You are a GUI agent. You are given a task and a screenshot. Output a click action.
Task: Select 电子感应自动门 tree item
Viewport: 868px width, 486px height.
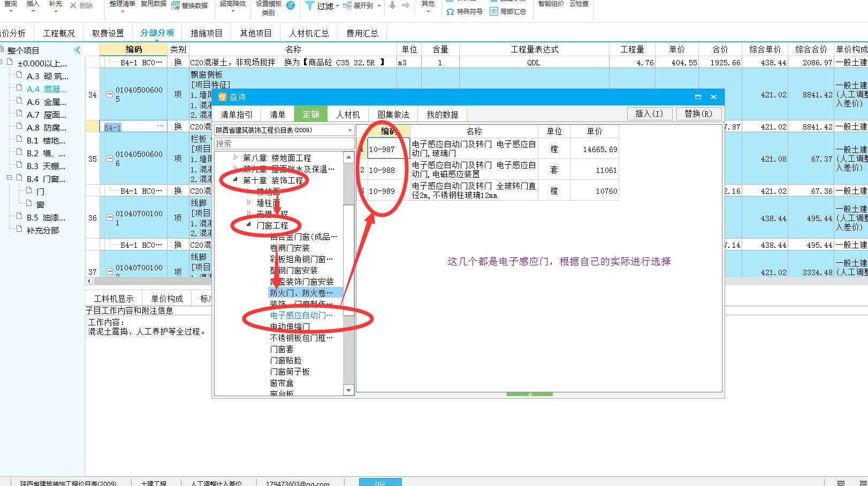coord(301,315)
